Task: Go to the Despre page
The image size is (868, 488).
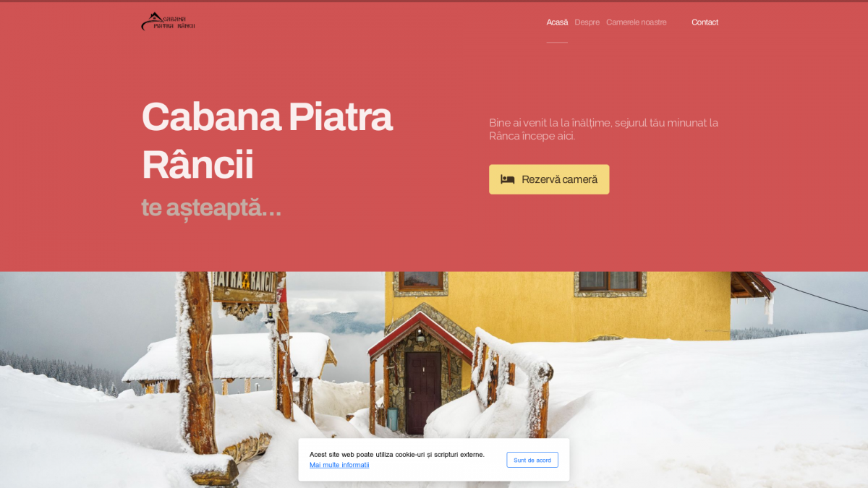Action: tap(587, 22)
